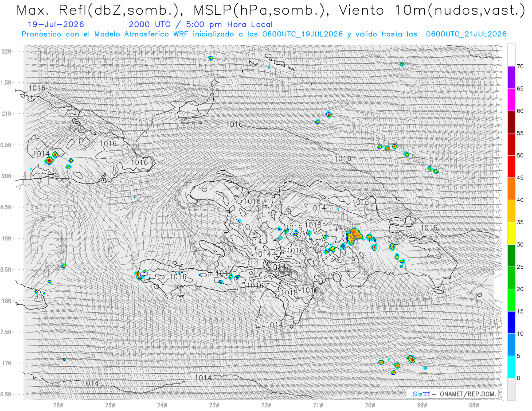Image resolution: width=532 pixels, height=411 pixels.
Task: Click the "20N" latitude label
Action: (x=7, y=176)
